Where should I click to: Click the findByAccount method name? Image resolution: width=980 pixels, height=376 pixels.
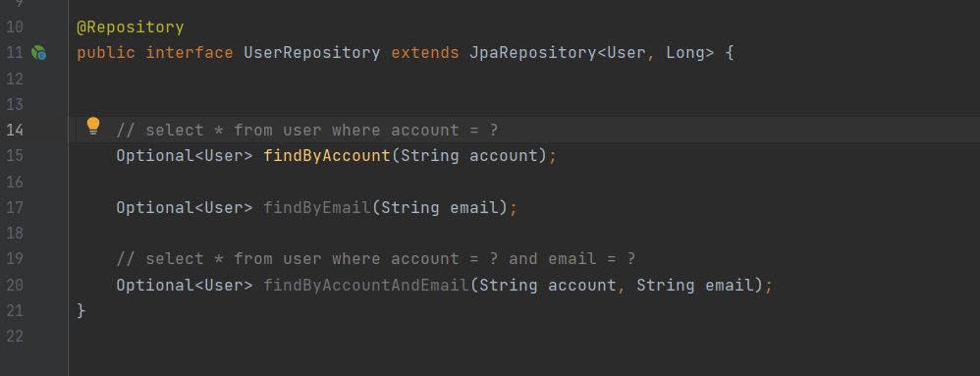tap(327, 155)
